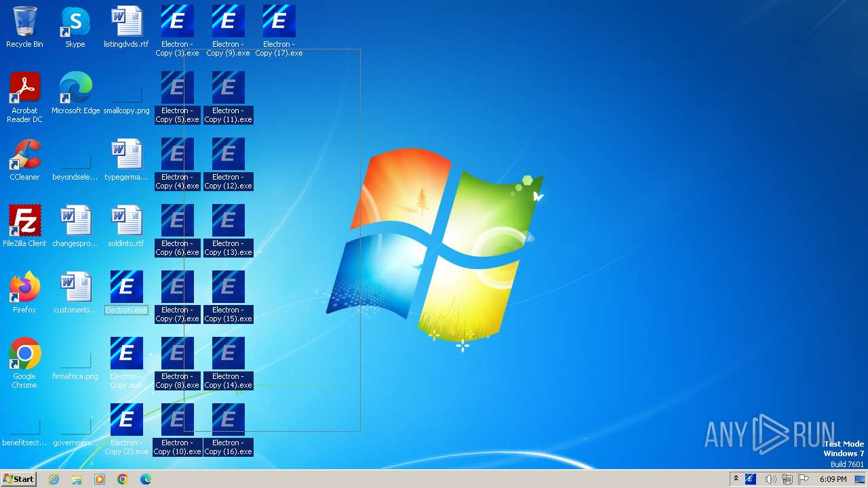The height and width of the screenshot is (488, 868).
Task: Select the Firefox desktop shortcut
Action: pyautogui.click(x=24, y=293)
